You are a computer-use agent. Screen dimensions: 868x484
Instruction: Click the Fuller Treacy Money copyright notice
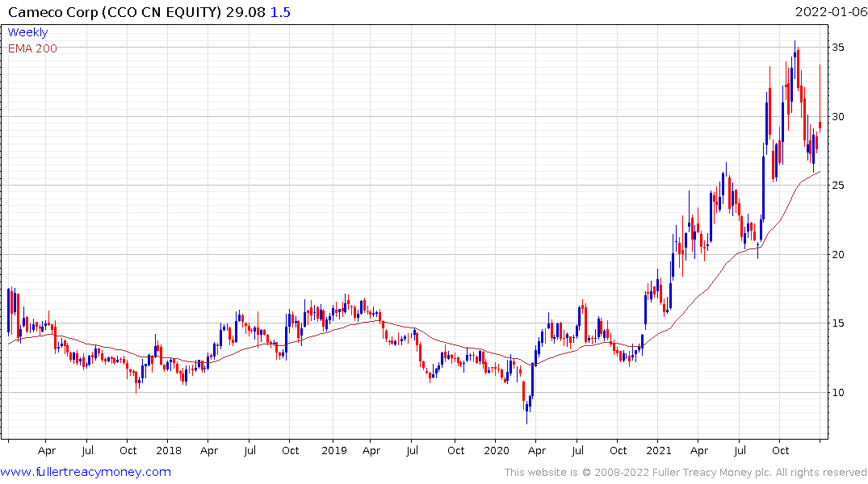pyautogui.click(x=686, y=472)
